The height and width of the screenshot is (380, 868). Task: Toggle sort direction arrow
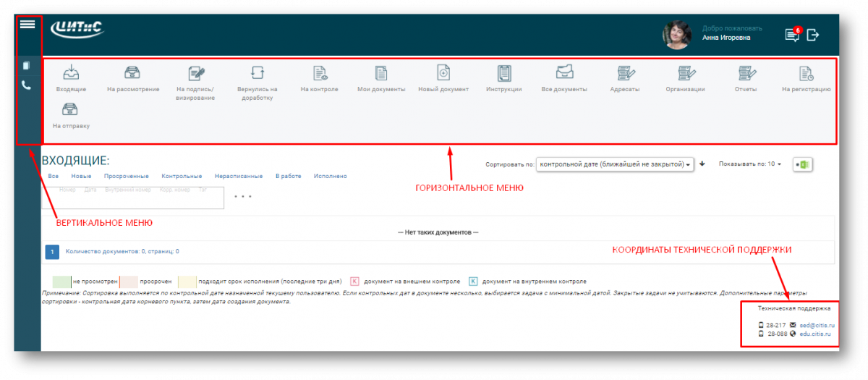point(702,164)
